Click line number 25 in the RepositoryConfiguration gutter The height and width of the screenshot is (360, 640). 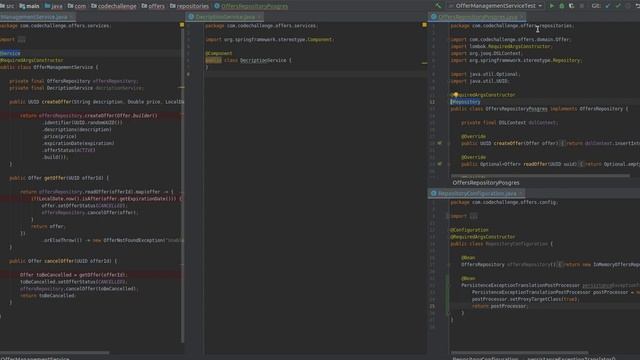[x=432, y=306]
